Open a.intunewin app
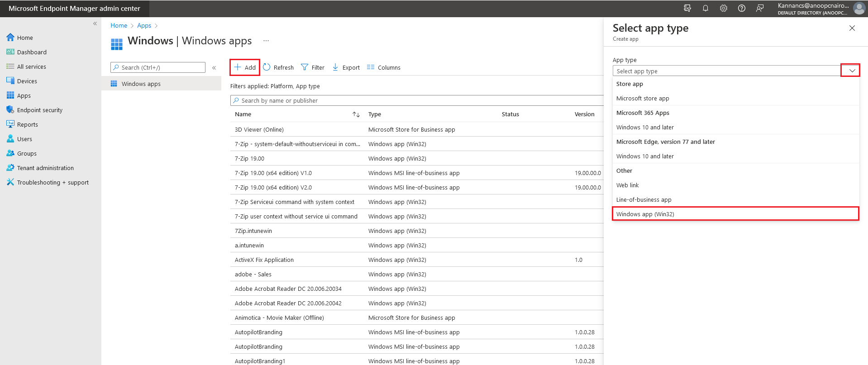Image resolution: width=868 pixels, height=365 pixels. coord(249,245)
